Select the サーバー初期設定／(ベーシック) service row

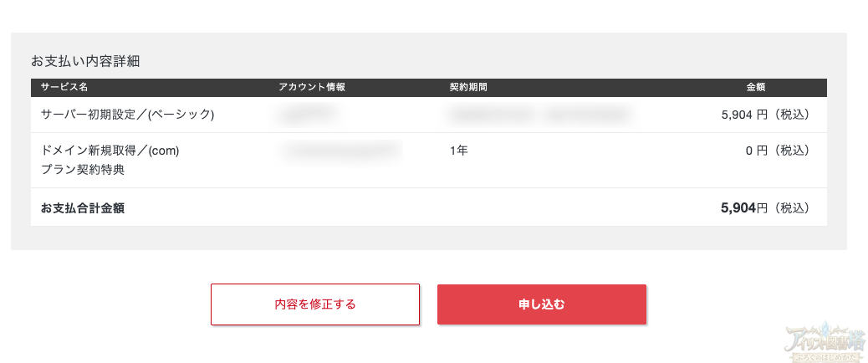click(x=128, y=115)
